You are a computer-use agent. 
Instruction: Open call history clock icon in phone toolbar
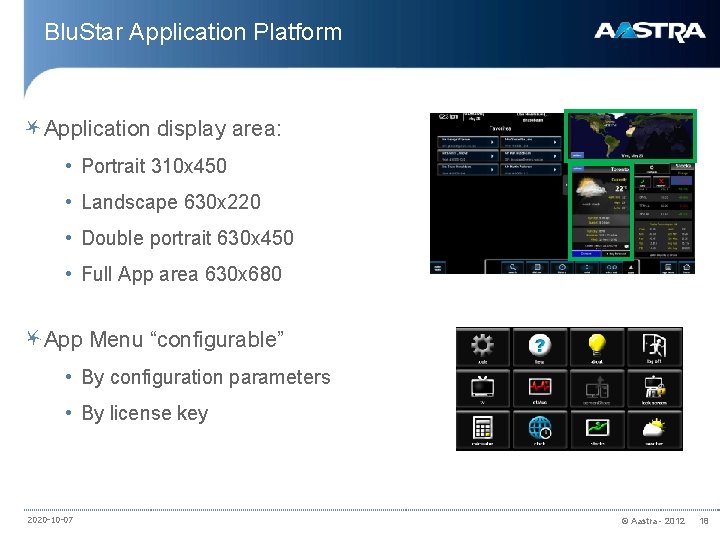[x=562, y=268]
